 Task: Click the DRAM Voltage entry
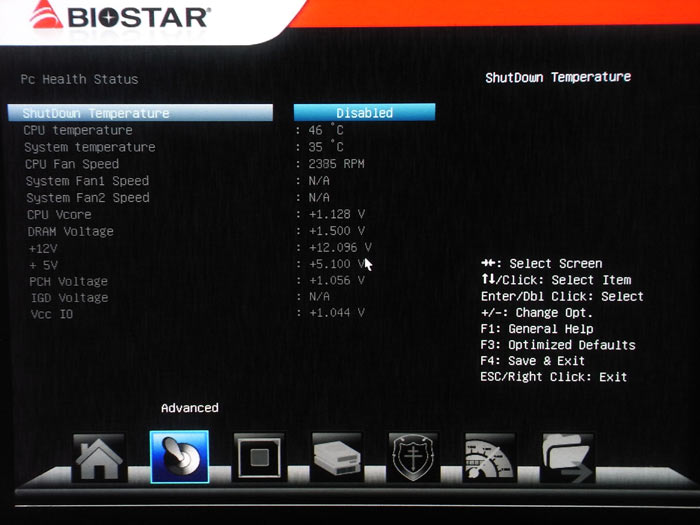70,231
